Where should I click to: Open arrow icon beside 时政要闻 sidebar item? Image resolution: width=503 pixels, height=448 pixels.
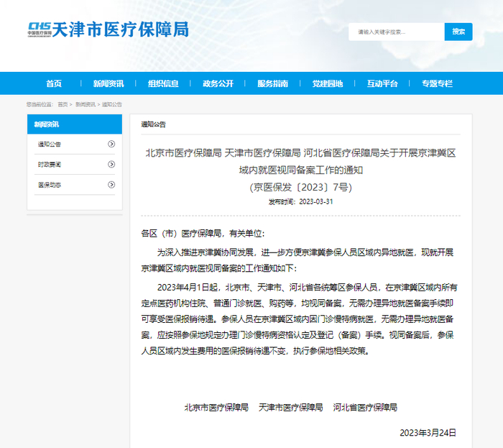coord(111,164)
